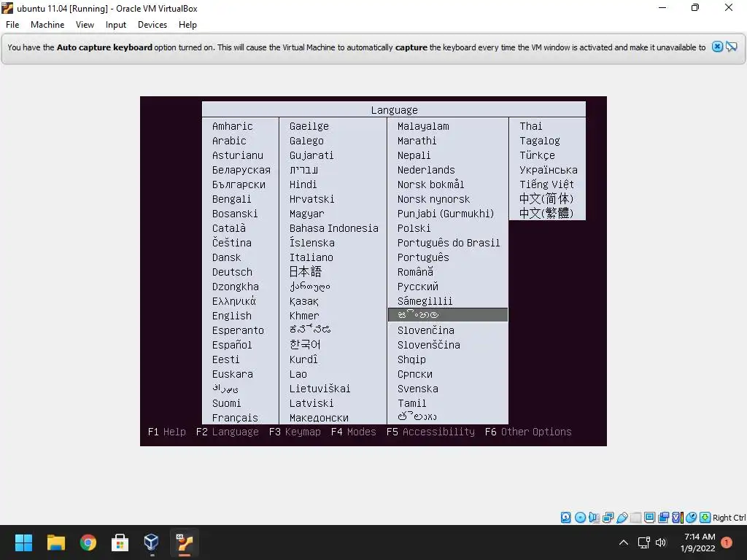
Task: Select Türkçe from the language list
Action: click(537, 155)
